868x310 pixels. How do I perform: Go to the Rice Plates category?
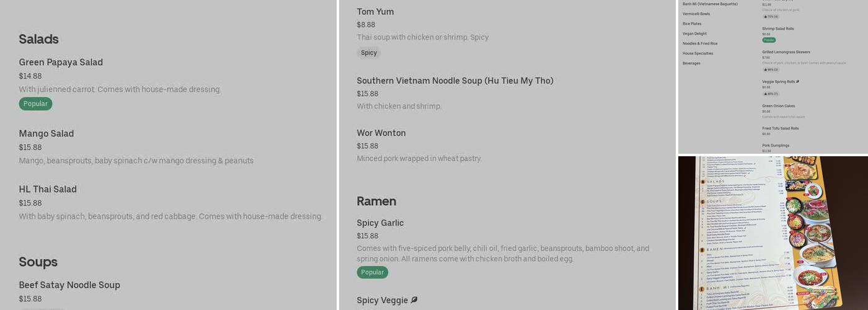coord(692,24)
